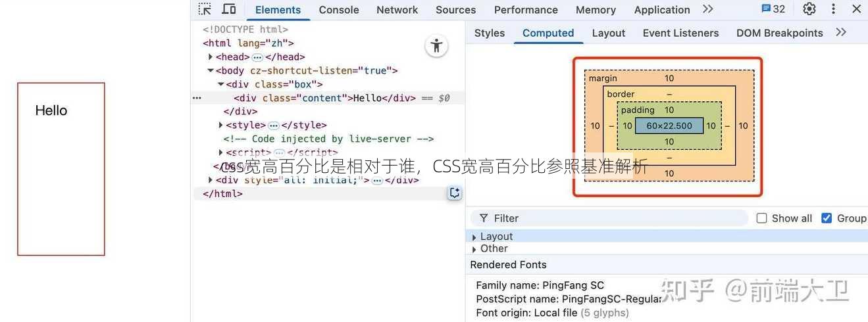
Task: Open the Application tab
Action: point(662,10)
